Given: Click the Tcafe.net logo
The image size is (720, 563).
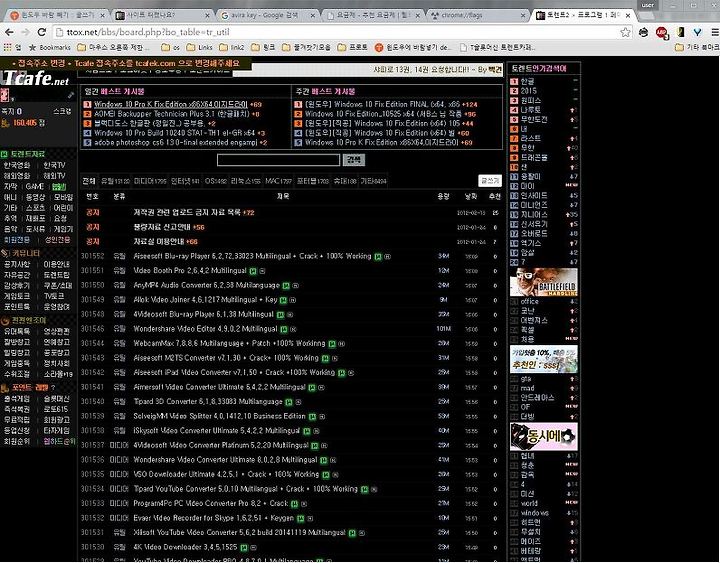Looking at the screenshot, I should coord(35,78).
